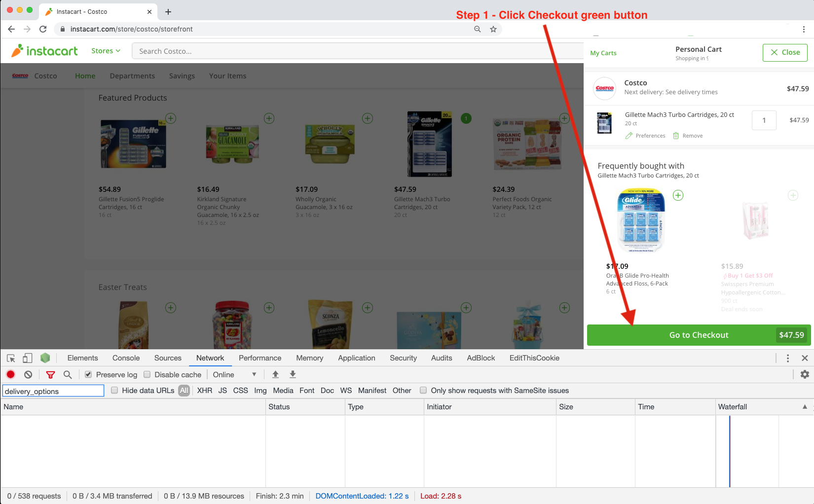Click the Remove trash icon in cart
Viewport: 814px width, 504px height.
coord(676,136)
